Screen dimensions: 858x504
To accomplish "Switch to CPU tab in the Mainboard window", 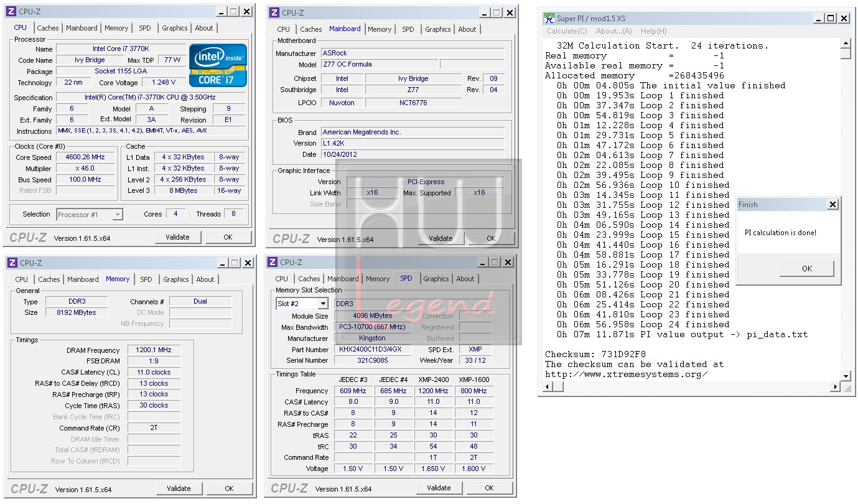I will pyautogui.click(x=284, y=29).
